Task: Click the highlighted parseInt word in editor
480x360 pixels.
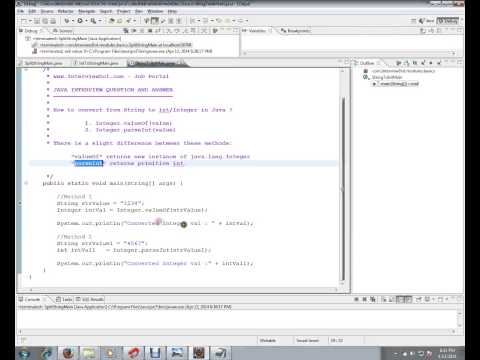Action: tap(89, 163)
